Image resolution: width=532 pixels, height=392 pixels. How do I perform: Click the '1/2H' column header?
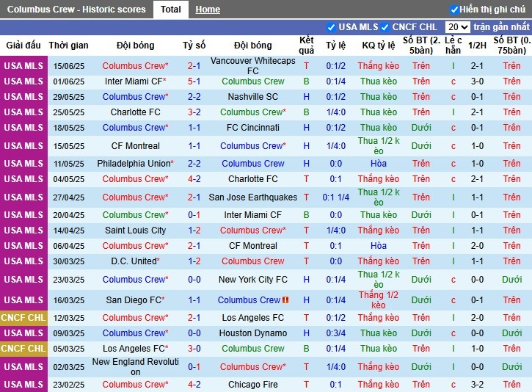[x=477, y=45]
